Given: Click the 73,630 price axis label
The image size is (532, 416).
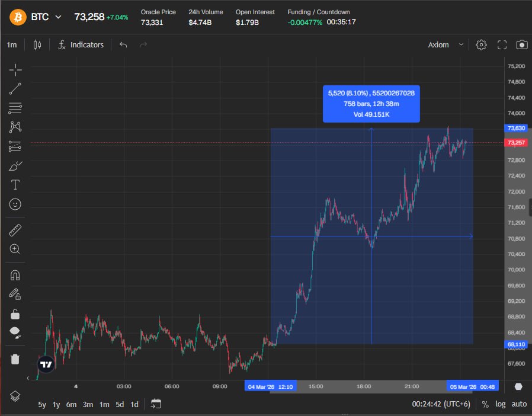Looking at the screenshot, I should click(x=516, y=128).
